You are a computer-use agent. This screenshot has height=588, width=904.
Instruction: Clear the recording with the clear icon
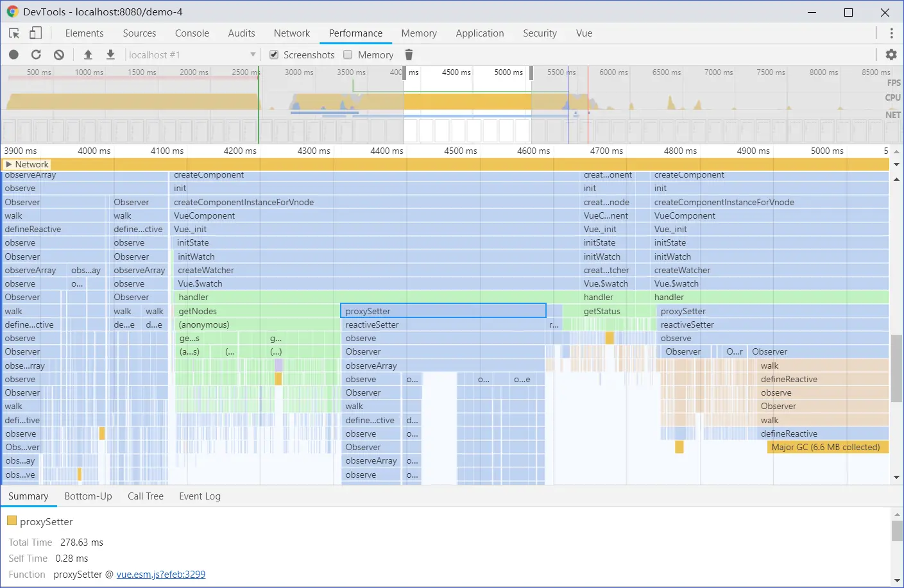(59, 55)
